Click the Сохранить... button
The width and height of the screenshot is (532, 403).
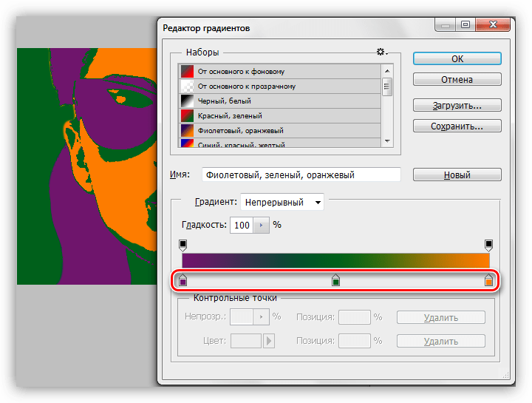[457, 126]
